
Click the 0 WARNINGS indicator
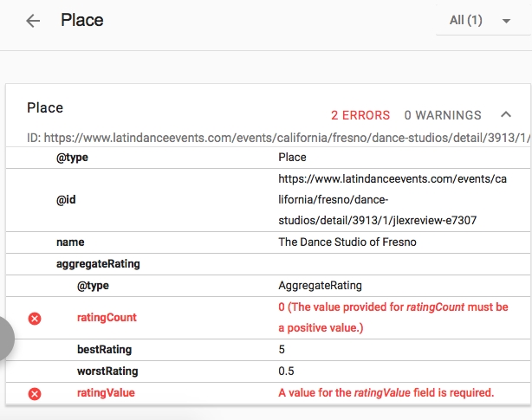[x=443, y=115]
